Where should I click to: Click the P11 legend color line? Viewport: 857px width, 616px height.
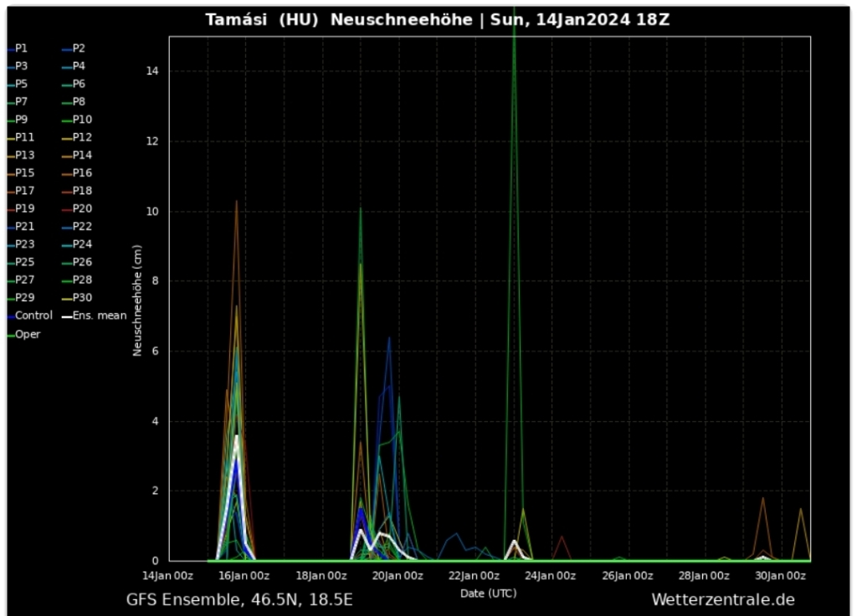[x=10, y=138]
